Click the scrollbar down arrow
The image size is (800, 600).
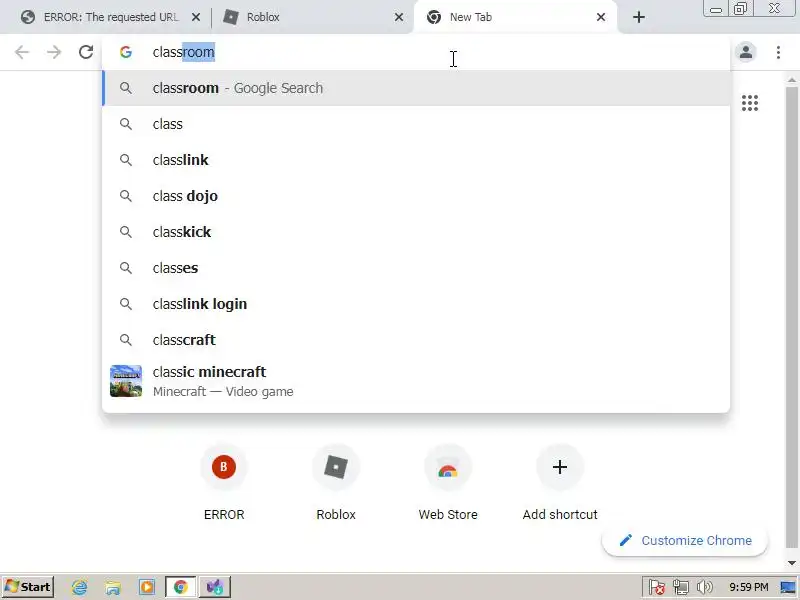coord(791,563)
